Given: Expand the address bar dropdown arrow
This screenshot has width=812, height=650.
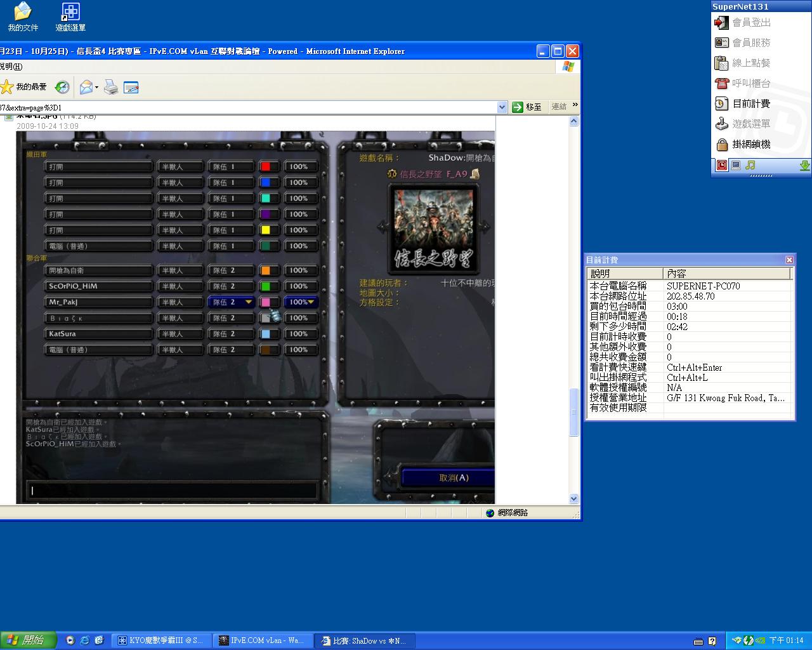Looking at the screenshot, I should (x=502, y=107).
